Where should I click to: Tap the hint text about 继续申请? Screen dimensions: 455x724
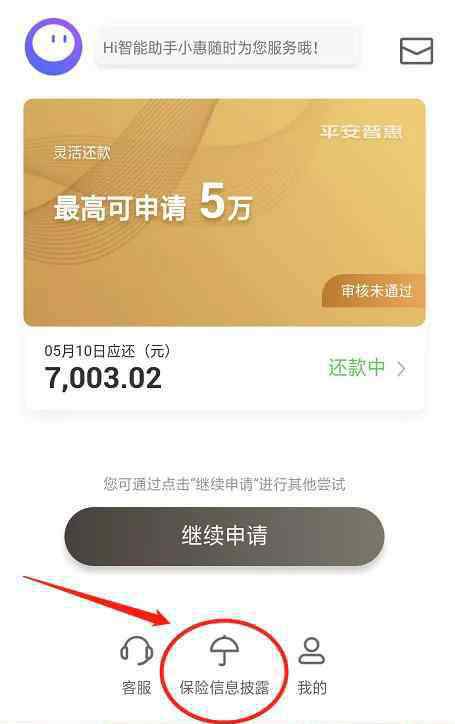(x=224, y=484)
